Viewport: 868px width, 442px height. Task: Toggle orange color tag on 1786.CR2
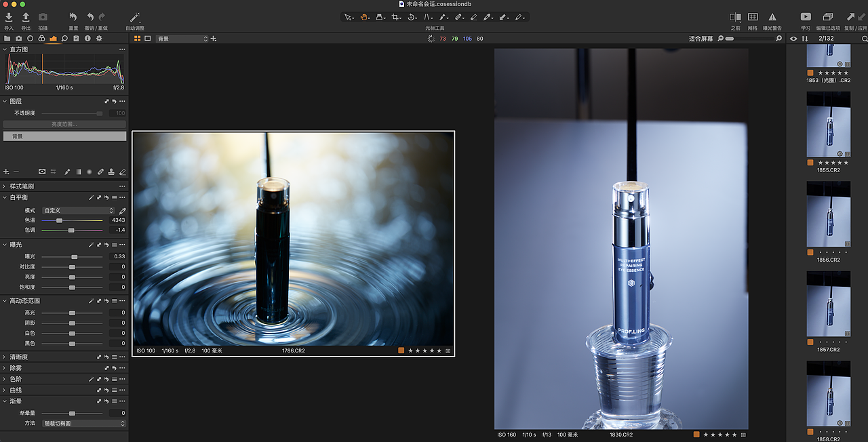(401, 350)
